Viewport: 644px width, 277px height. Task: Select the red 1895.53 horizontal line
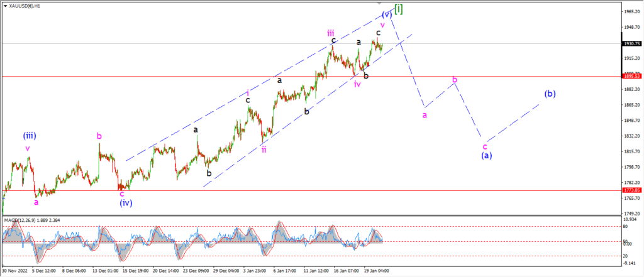[311, 77]
